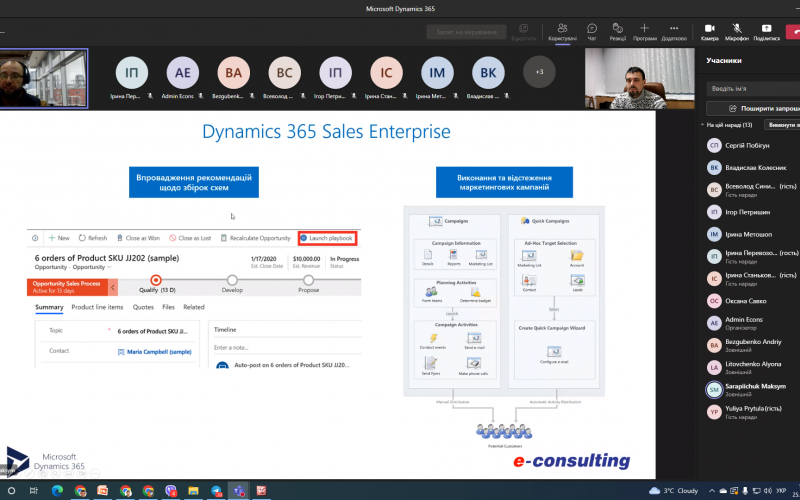Click the Launch playbook button in the slide
Screen dimensions: 800x500
(327, 238)
